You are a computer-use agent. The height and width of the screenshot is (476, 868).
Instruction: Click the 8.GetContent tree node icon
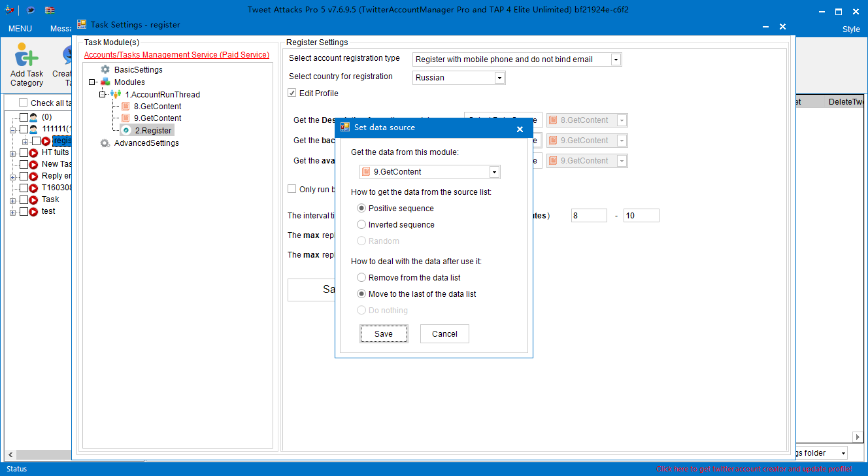pyautogui.click(x=125, y=106)
